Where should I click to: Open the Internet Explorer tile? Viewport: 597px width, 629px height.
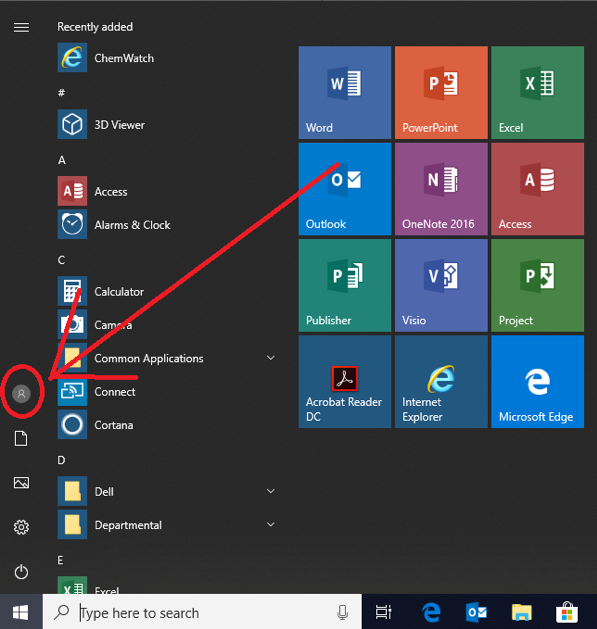[441, 381]
